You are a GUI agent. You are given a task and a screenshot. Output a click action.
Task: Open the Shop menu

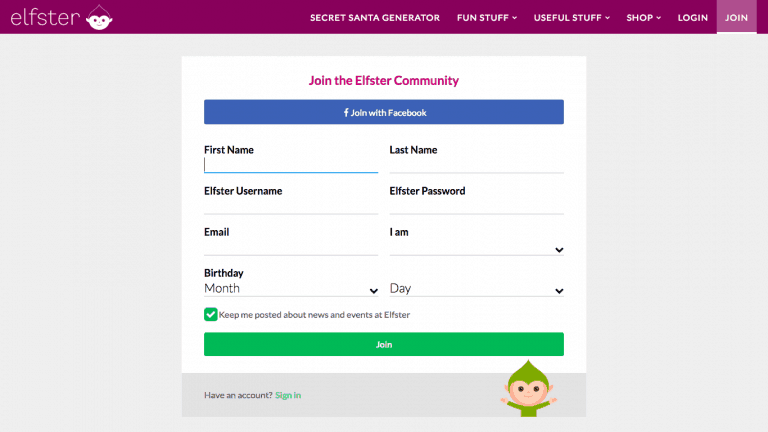point(644,18)
